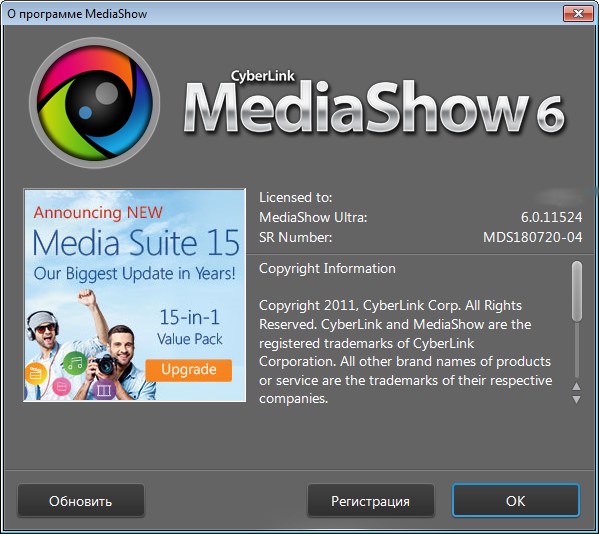Viewport: 599px width, 534px height.
Task: Click the MediaShow colorful lens logo
Action: click(94, 103)
